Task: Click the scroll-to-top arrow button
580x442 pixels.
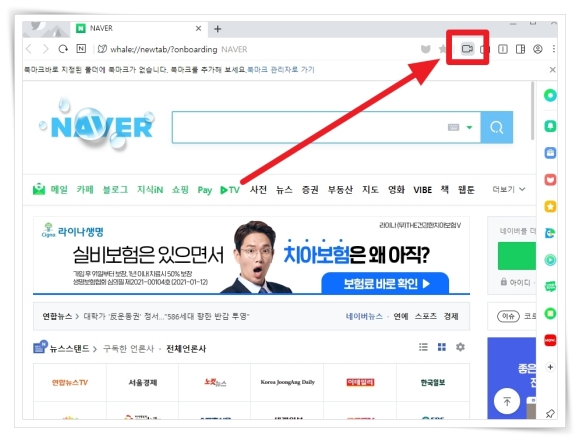Action: coord(507,401)
